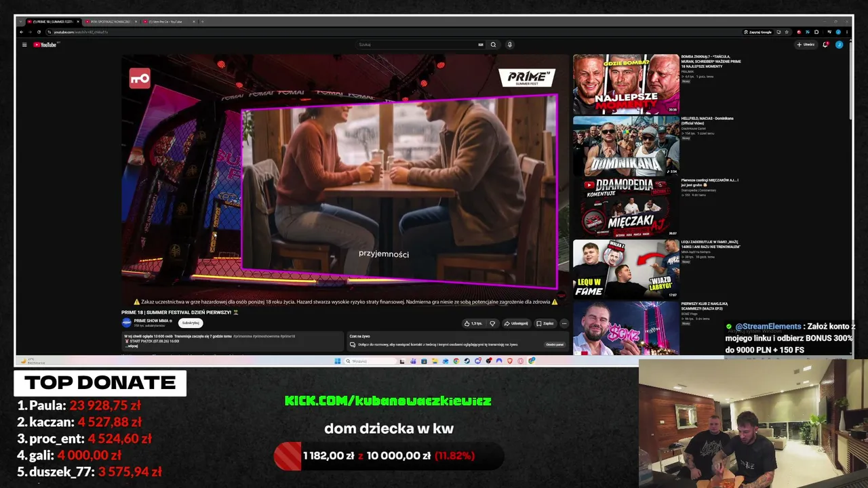The width and height of the screenshot is (868, 488).
Task: Open the #primemma hashtag link
Action: 242,336
